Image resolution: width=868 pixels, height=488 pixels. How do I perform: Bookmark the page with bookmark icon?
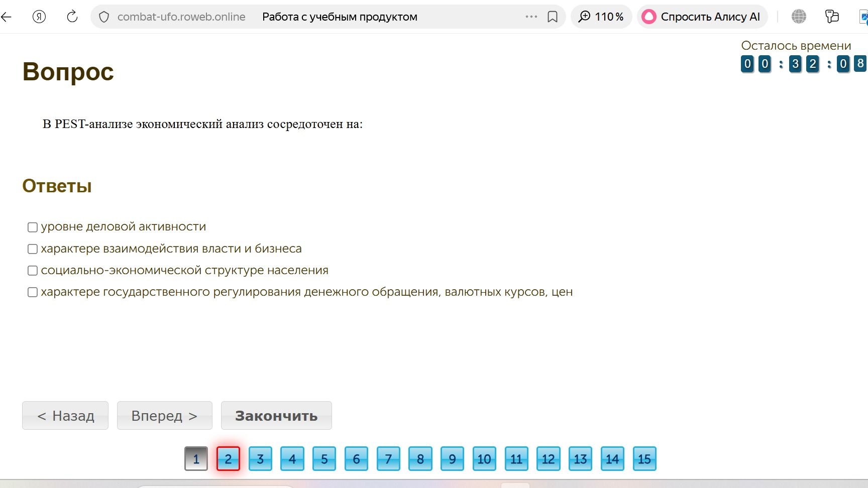[553, 17]
